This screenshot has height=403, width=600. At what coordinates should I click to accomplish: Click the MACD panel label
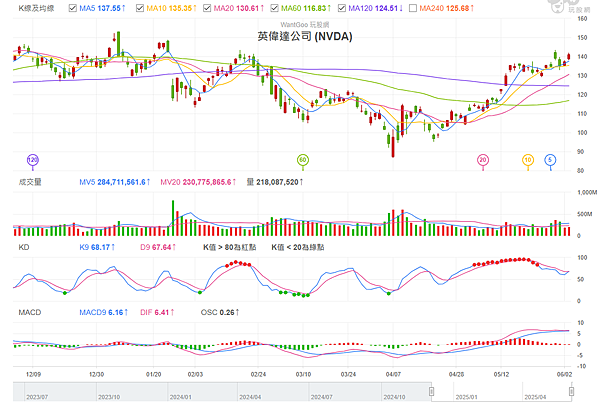pos(30,312)
